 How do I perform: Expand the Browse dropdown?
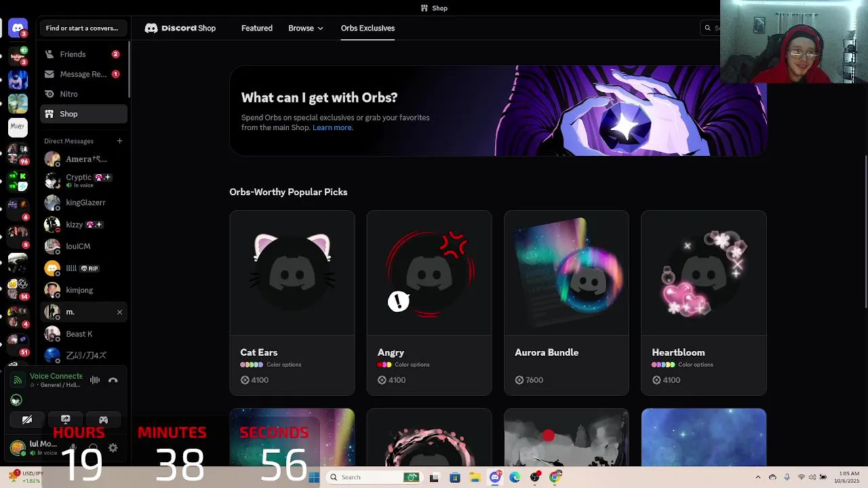306,28
